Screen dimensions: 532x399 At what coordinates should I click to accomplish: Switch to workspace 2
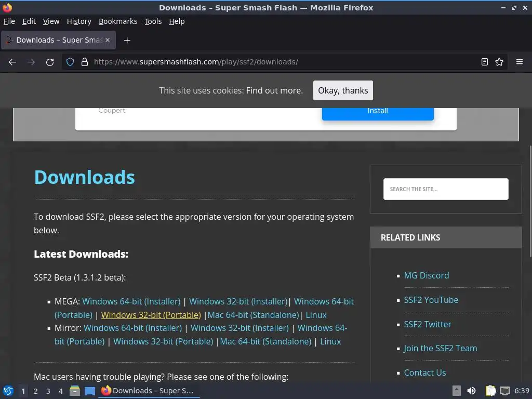click(36, 391)
